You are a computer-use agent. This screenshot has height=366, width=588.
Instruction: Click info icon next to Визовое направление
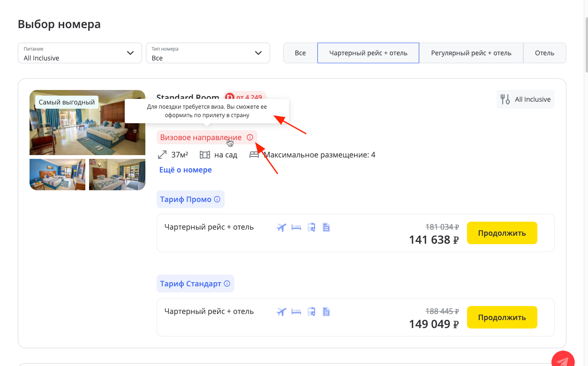tap(250, 137)
